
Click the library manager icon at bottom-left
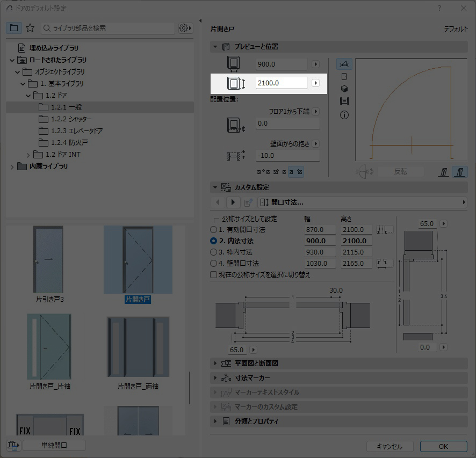point(13,445)
